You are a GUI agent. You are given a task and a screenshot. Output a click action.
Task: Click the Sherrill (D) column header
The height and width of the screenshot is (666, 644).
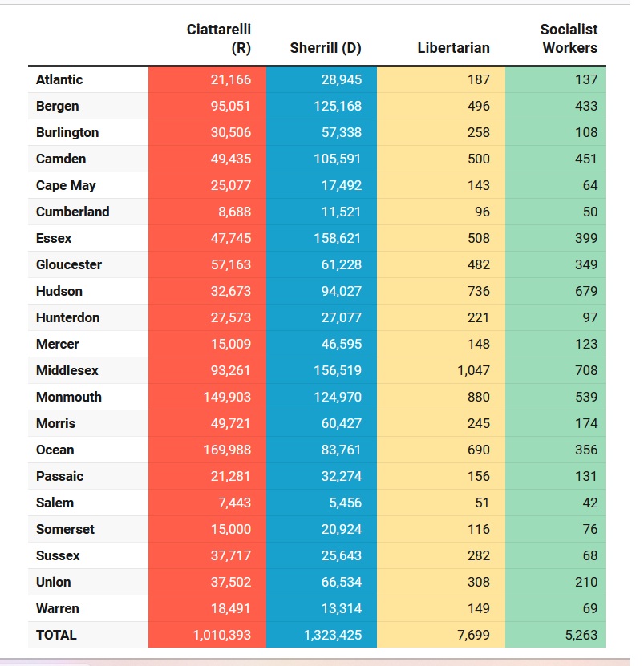[x=325, y=48]
